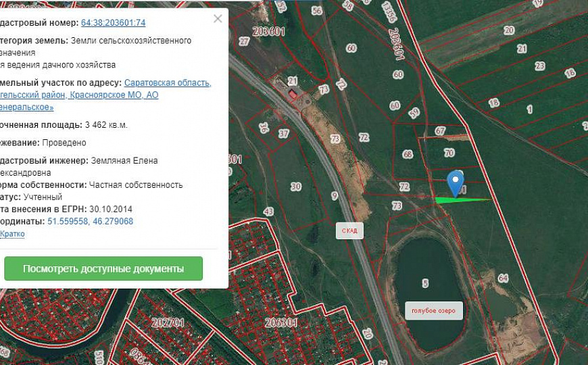Close the parcel info popup
Image resolution: width=588 pixels, height=365 pixels.
pos(218,19)
